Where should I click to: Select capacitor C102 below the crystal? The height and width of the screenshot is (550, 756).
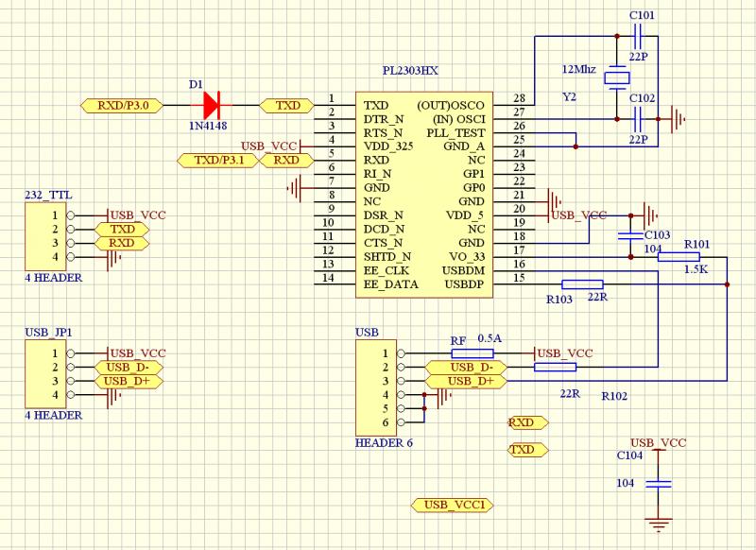coord(639,118)
